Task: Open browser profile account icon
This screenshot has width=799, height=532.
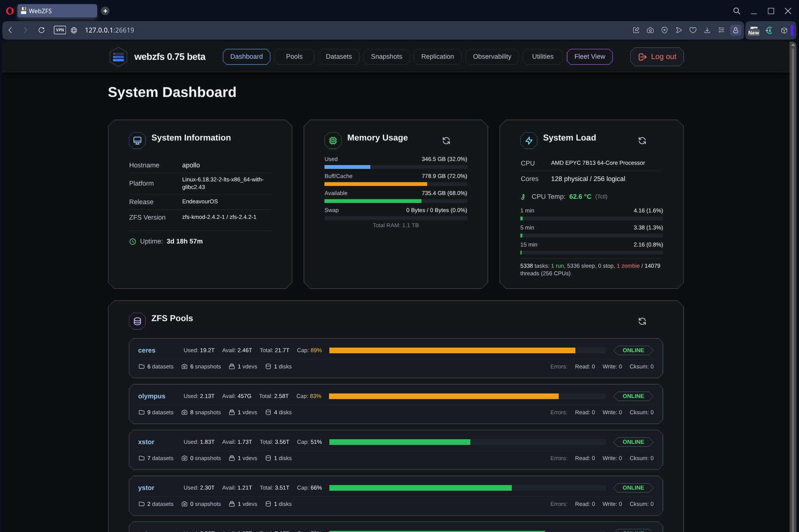Action: [736, 30]
